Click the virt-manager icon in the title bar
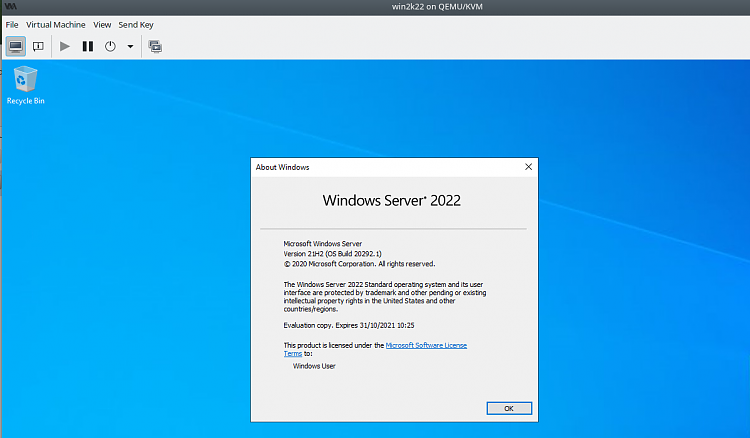The height and width of the screenshot is (438, 750). click(x=10, y=7)
